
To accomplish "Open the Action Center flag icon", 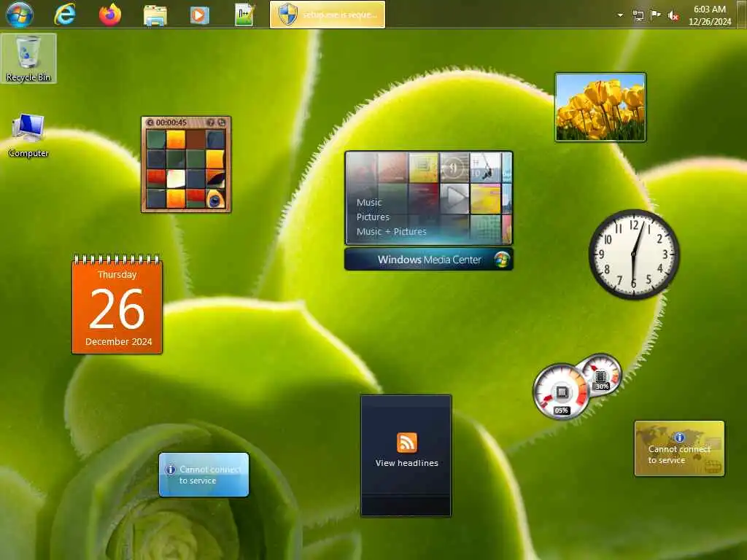I will pos(656,15).
